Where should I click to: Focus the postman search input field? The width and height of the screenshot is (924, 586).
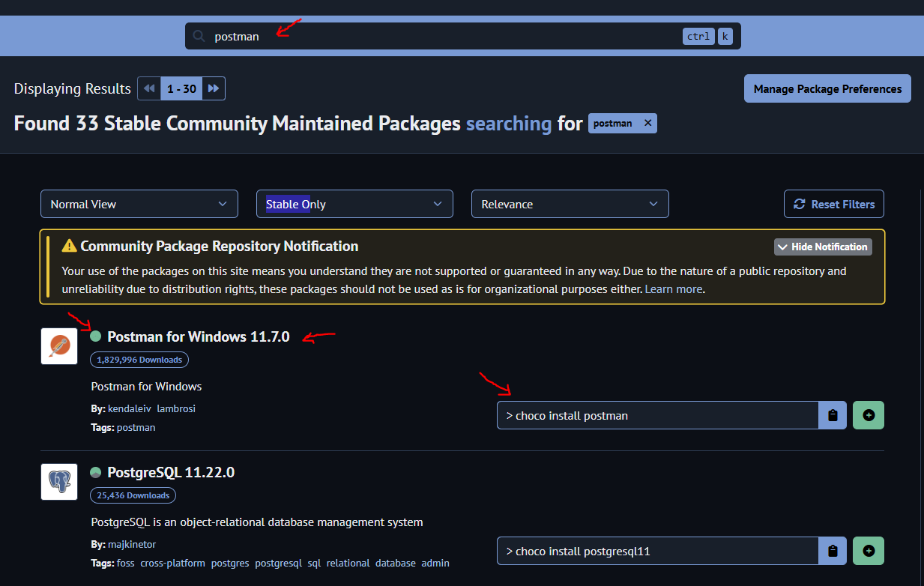click(x=442, y=36)
